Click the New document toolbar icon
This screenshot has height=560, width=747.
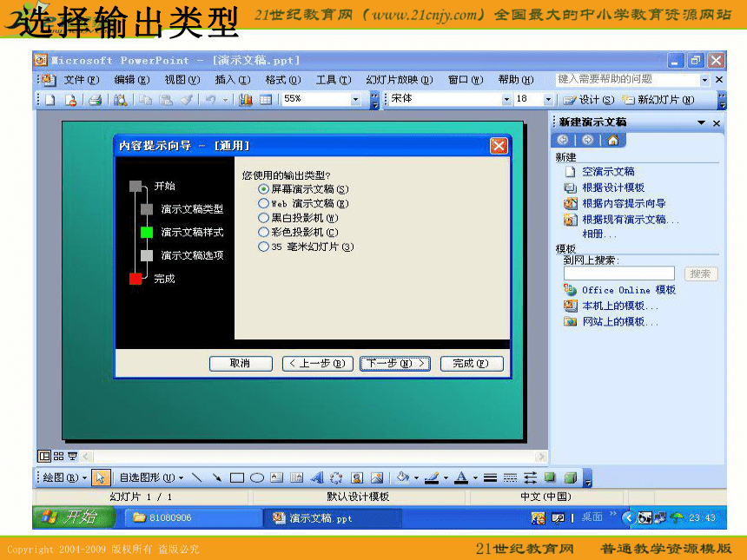click(50, 100)
